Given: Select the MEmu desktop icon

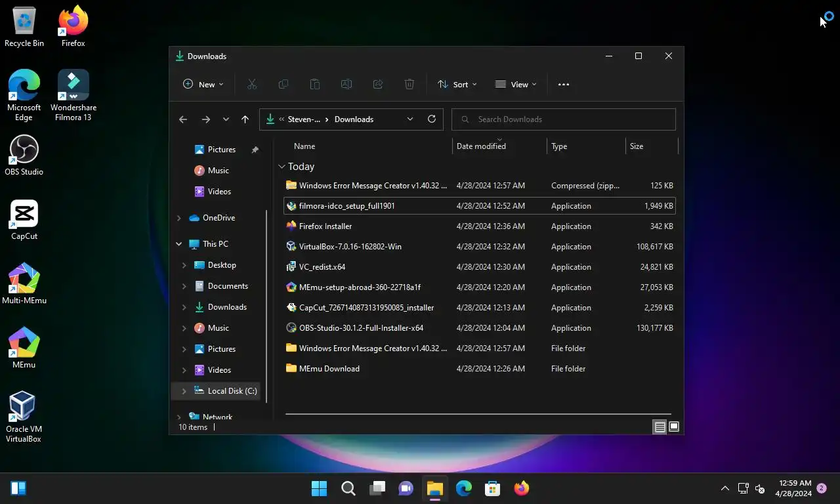Looking at the screenshot, I should [24, 348].
